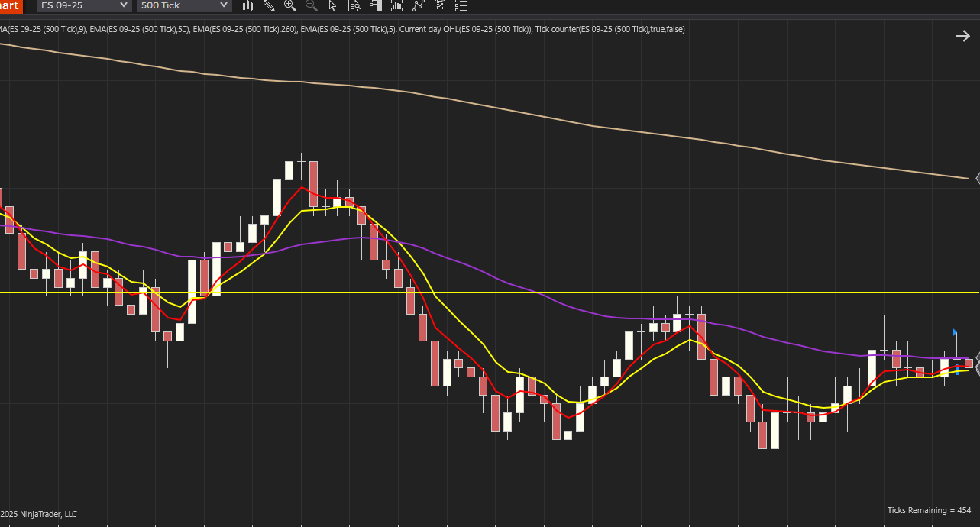Click the right arrow scroll-to-latest button
Image resolution: width=980 pixels, height=527 pixels.
[962, 36]
